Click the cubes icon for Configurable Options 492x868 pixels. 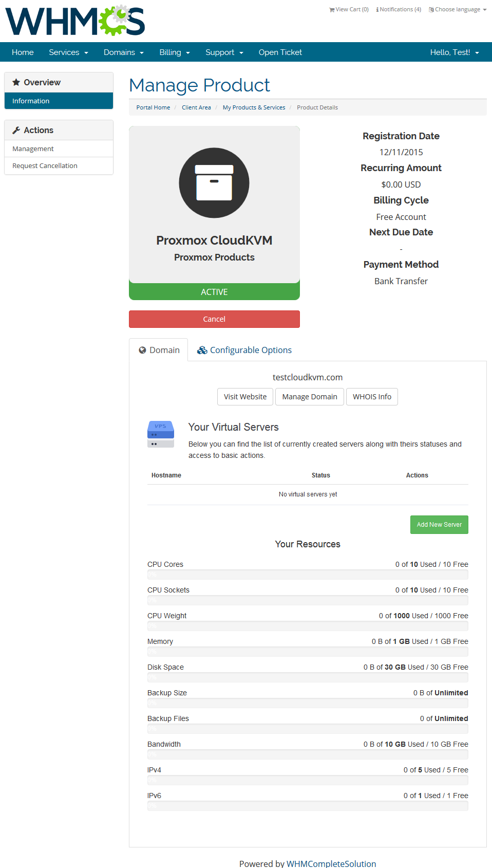202,350
